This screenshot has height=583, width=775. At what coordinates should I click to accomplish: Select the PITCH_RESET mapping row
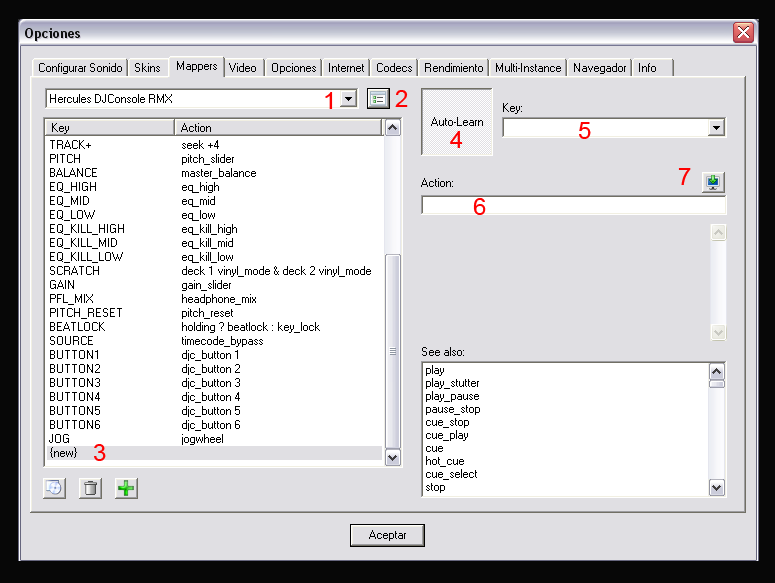point(214,313)
